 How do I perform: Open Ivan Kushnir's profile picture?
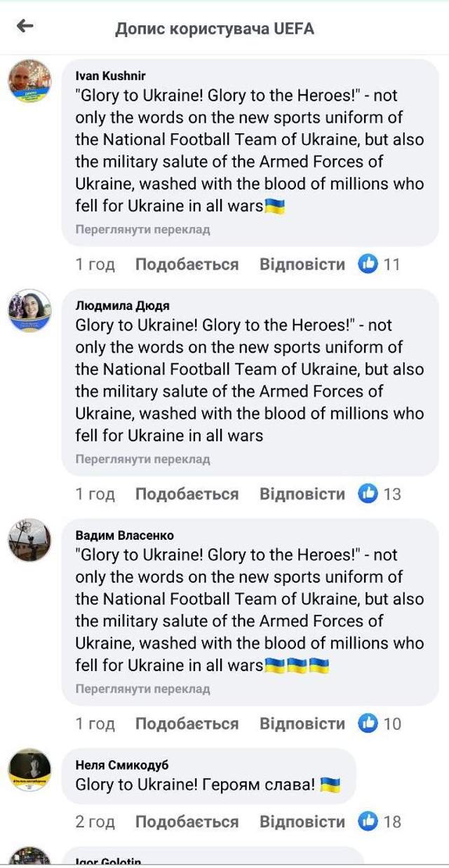tap(29, 81)
